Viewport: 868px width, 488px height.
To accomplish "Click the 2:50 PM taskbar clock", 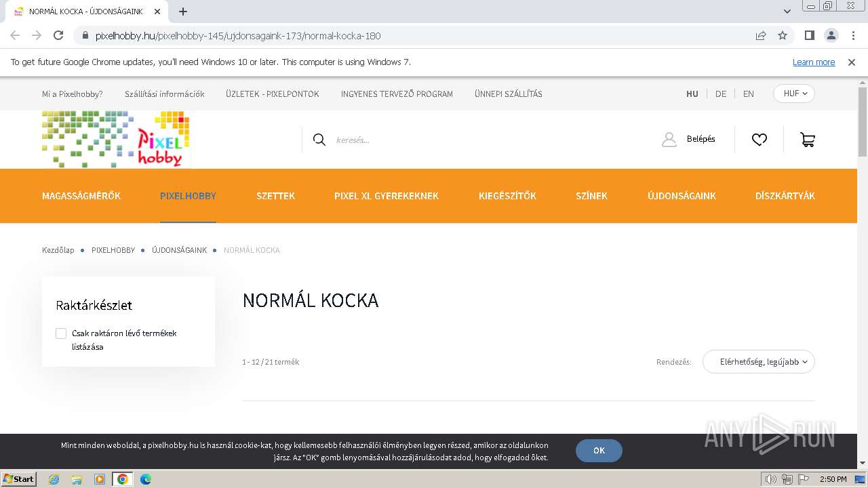I will (x=833, y=479).
